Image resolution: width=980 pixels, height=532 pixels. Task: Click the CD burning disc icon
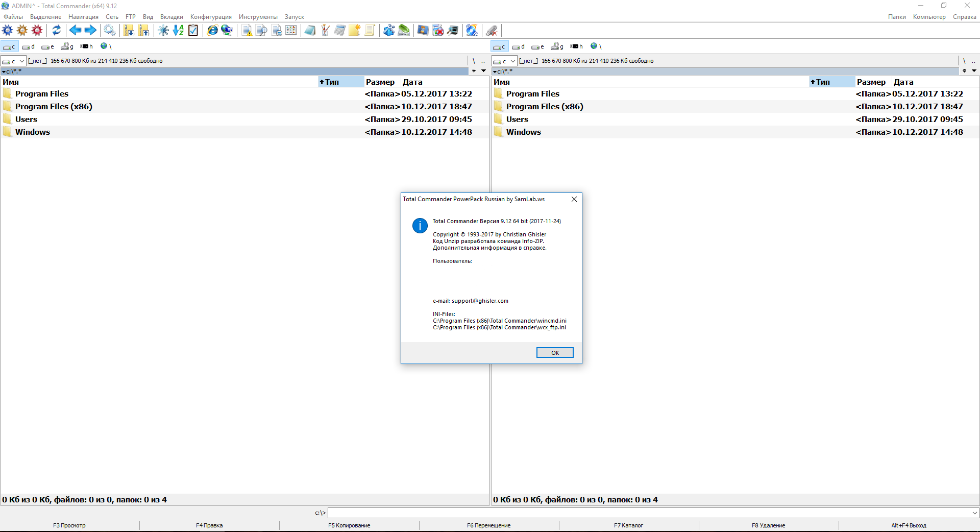[472, 31]
